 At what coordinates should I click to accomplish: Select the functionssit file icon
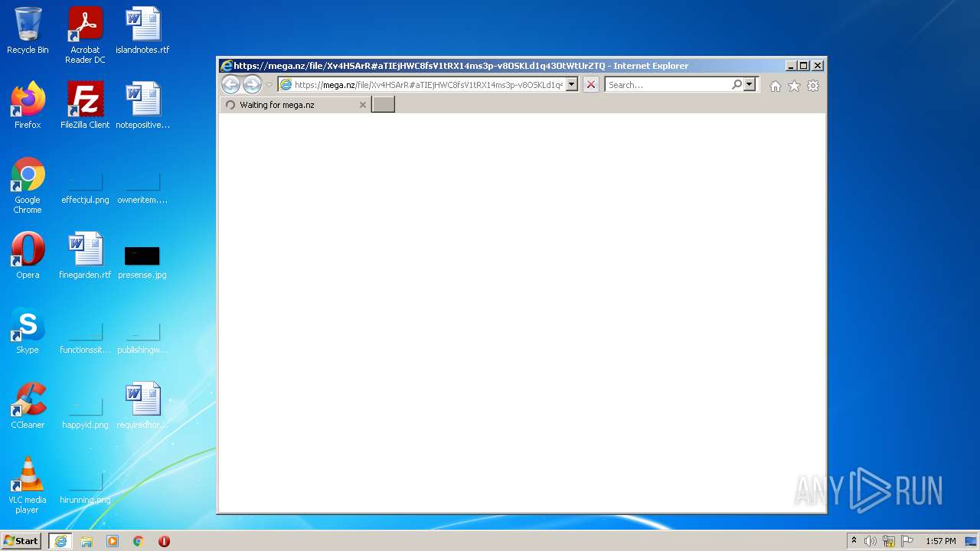(85, 338)
